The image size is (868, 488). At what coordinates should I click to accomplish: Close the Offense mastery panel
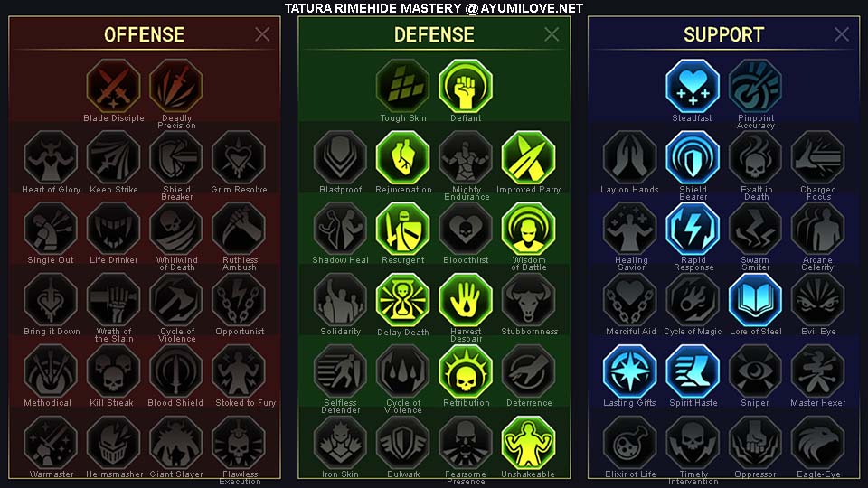(262, 34)
